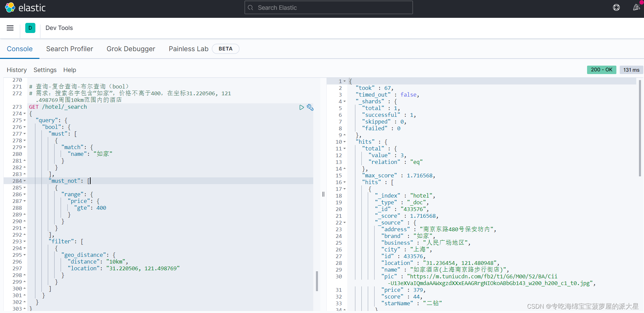The width and height of the screenshot is (644, 313).
Task: Open the hamburger navigation menu
Action: (10, 28)
